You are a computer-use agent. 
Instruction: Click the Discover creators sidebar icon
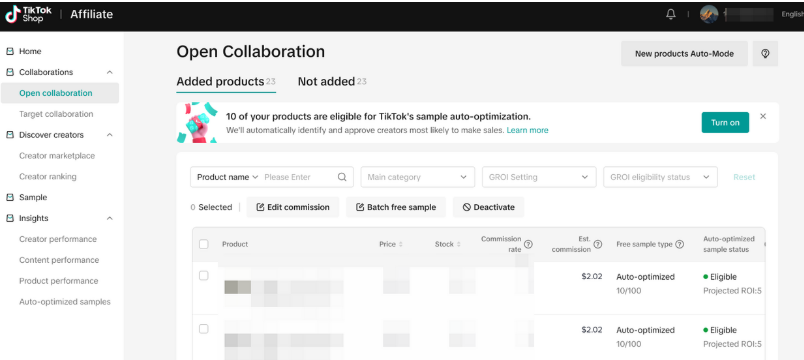pyautogui.click(x=9, y=135)
